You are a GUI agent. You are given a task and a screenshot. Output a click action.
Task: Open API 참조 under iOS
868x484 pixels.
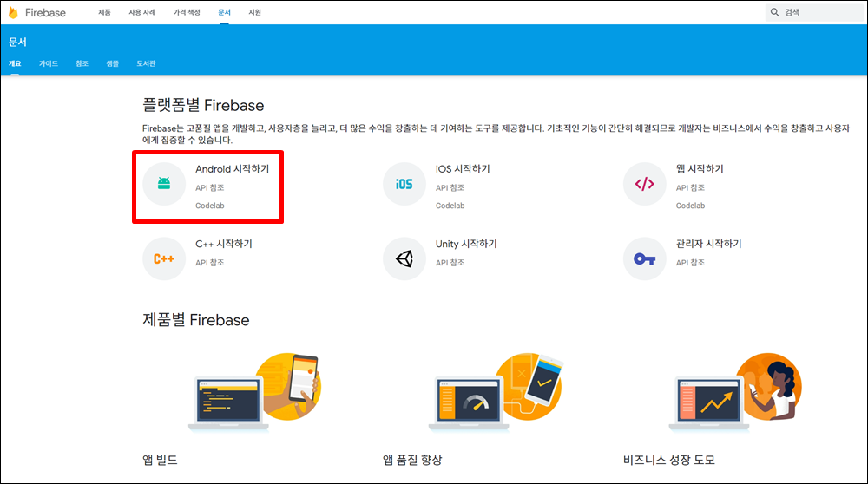(x=450, y=188)
